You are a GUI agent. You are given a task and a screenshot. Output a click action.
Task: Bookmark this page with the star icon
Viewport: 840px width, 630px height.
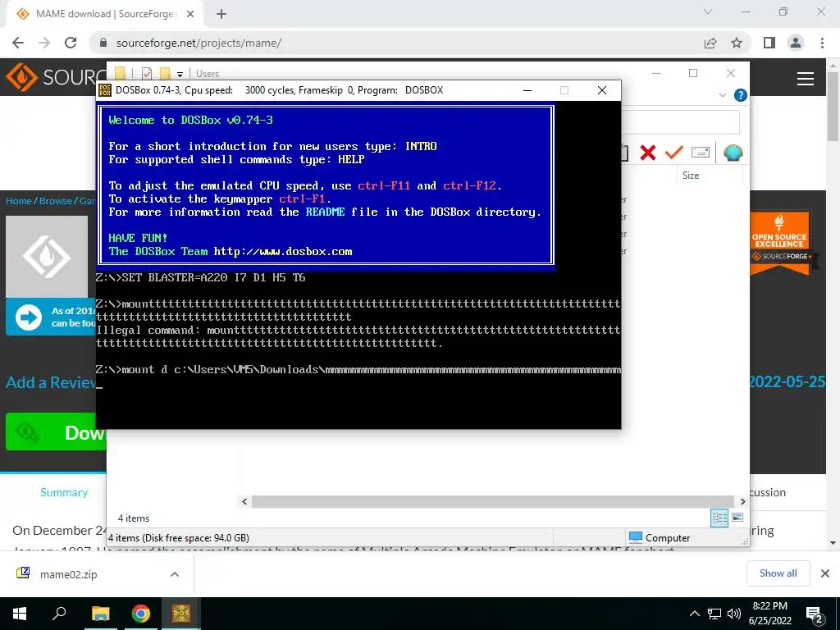pos(737,43)
